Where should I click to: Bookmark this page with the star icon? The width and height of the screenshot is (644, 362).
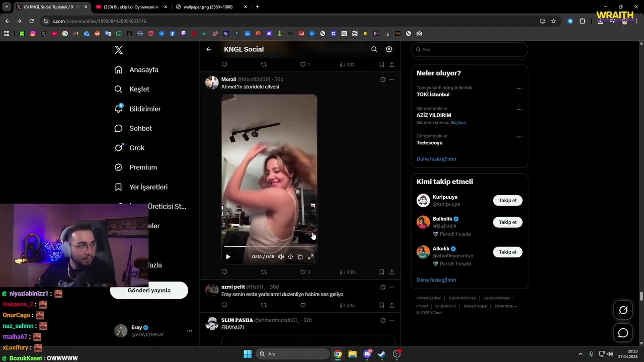point(553,21)
